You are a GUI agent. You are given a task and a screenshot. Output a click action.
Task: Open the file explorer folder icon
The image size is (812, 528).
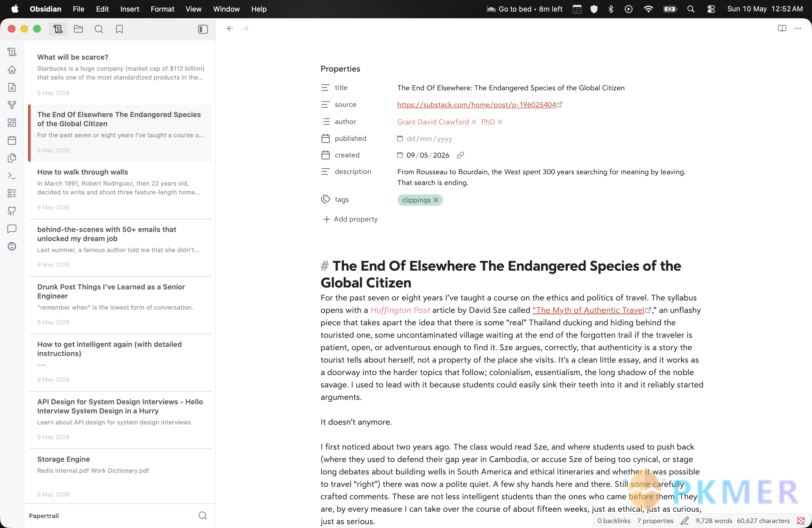(78, 29)
